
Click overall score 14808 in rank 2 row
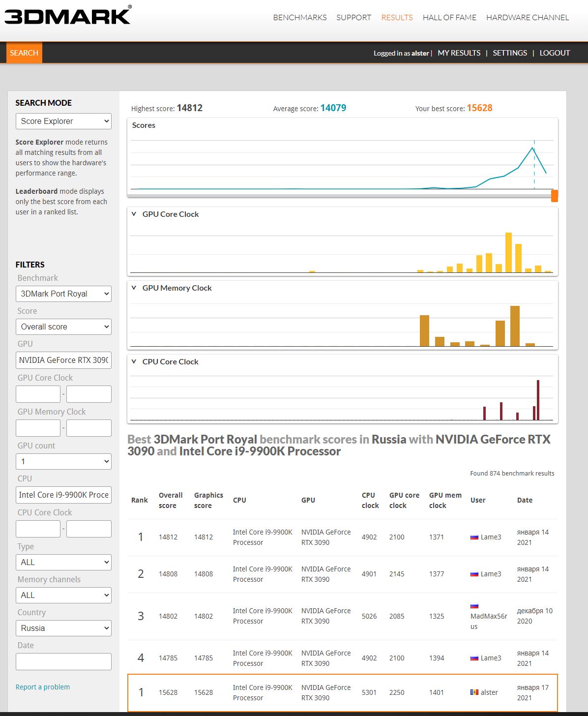click(x=168, y=574)
